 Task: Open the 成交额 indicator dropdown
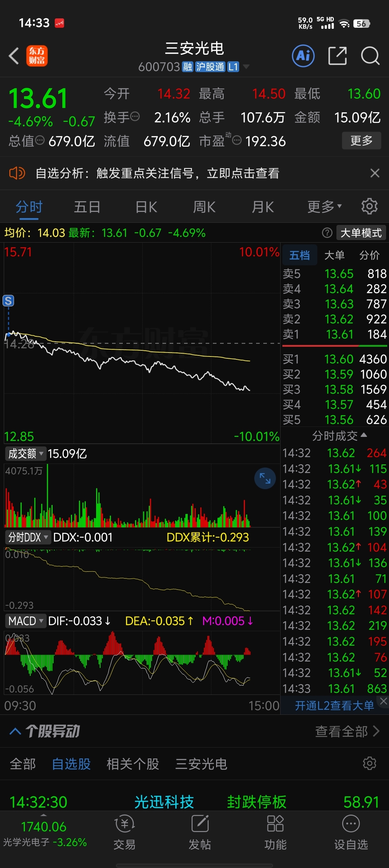(26, 454)
